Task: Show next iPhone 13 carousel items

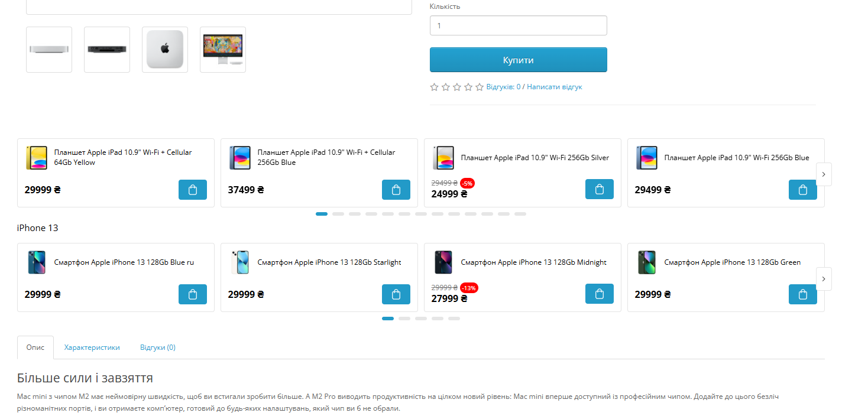Action: pyautogui.click(x=824, y=279)
